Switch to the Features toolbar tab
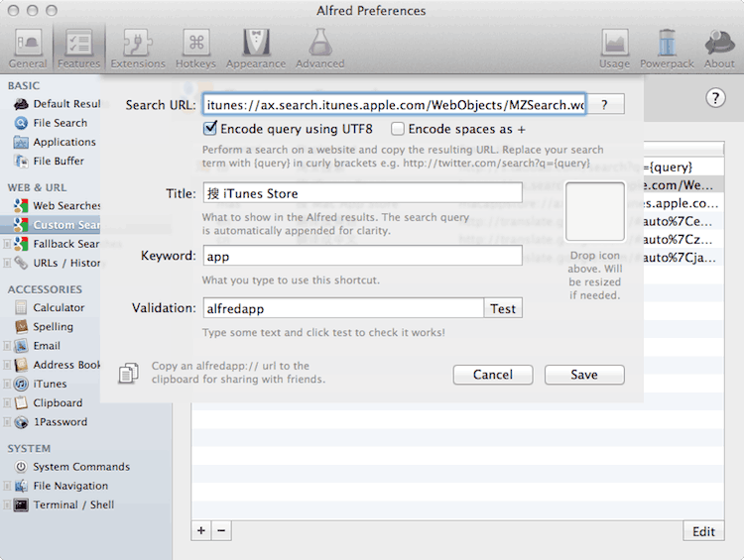Image resolution: width=744 pixels, height=560 pixels. coord(78,49)
